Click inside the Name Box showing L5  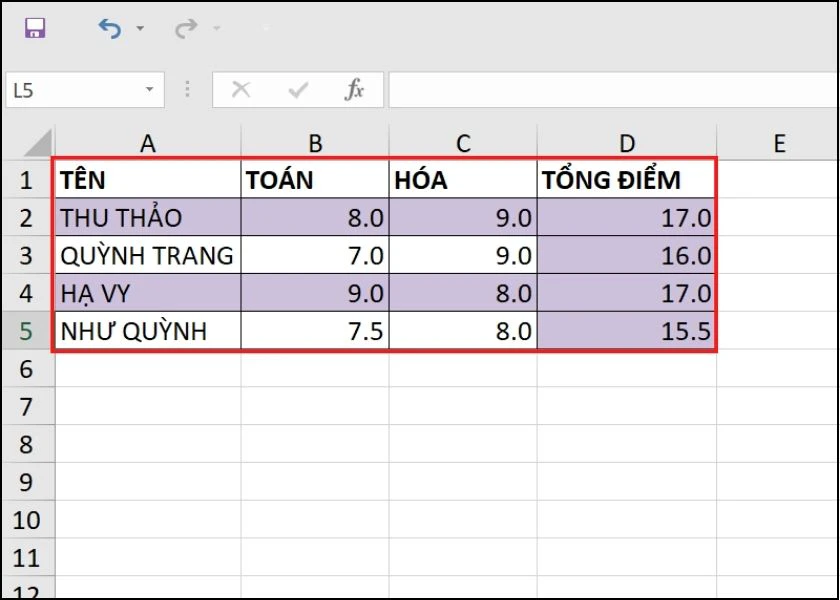(x=70, y=90)
